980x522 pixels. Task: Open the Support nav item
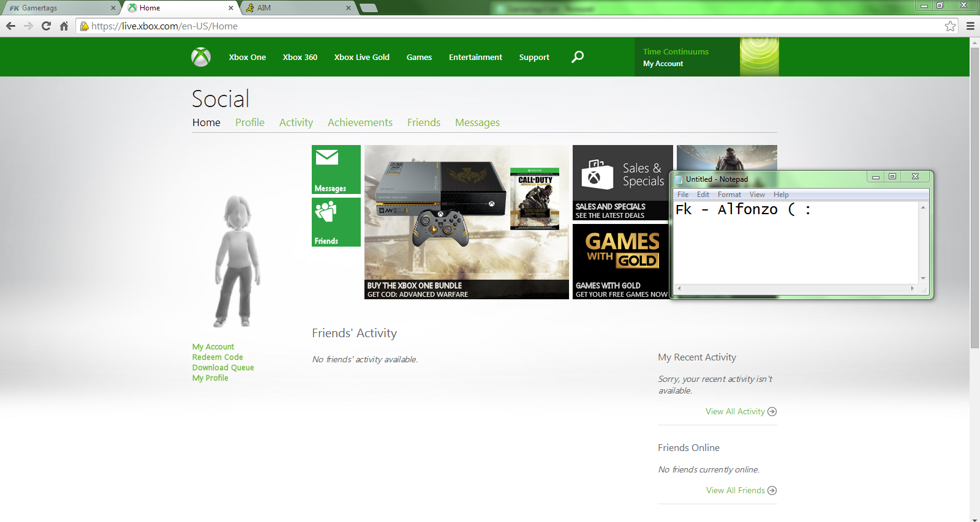(x=534, y=57)
